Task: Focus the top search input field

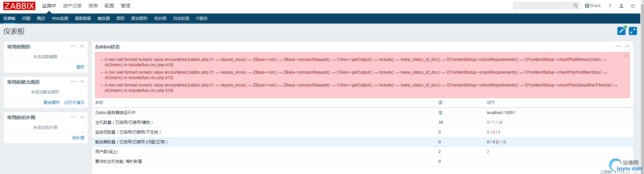Action: tap(543, 6)
